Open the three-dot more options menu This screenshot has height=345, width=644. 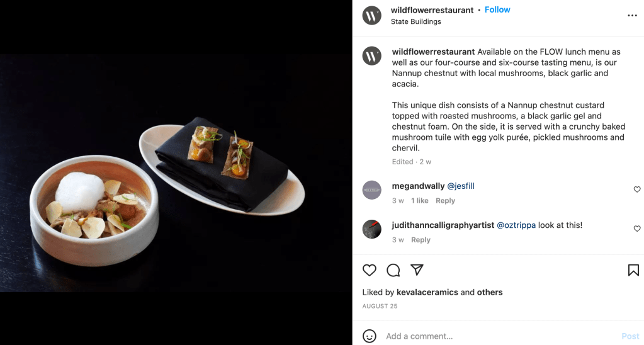632,16
